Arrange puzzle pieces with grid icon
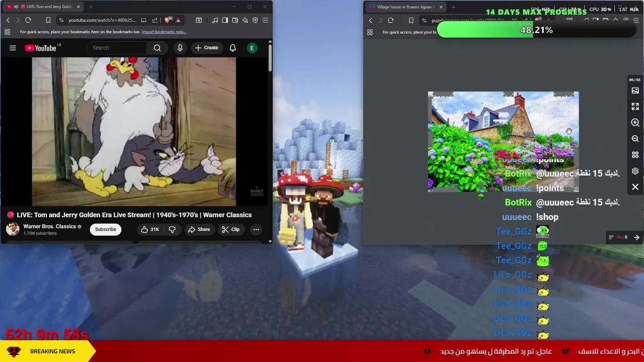Viewport: 644px width, 362px height. 635,155
